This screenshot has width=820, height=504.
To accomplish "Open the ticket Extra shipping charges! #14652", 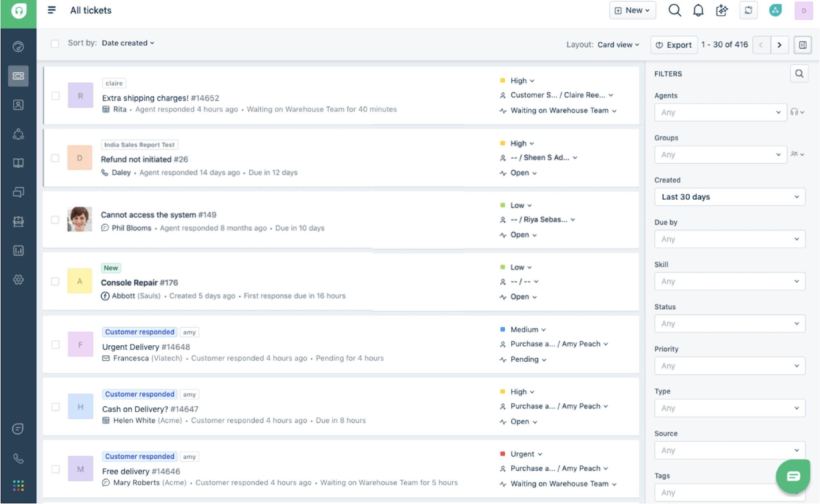I will [x=161, y=98].
